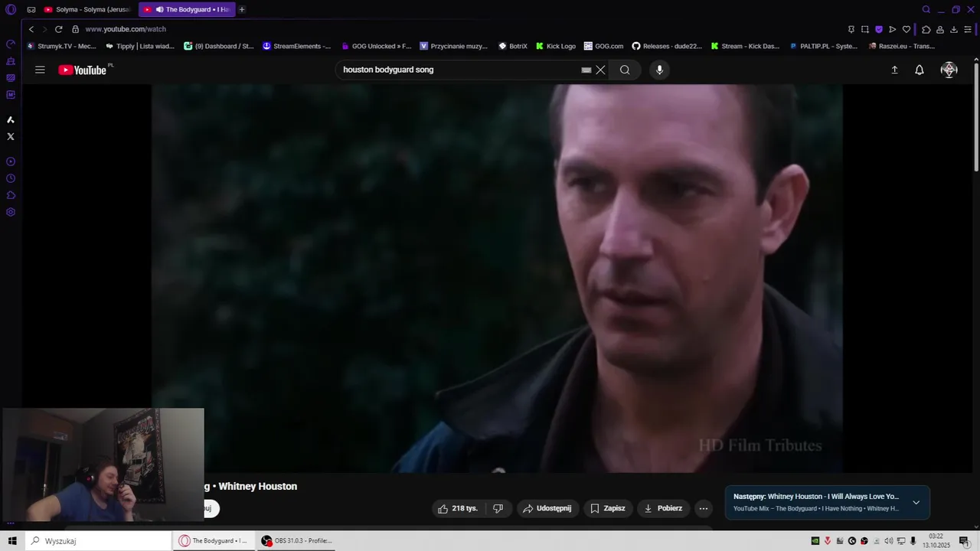Click Wyszukaj taskbar search box
Image resolution: width=980 pixels, height=551 pixels.
point(98,541)
